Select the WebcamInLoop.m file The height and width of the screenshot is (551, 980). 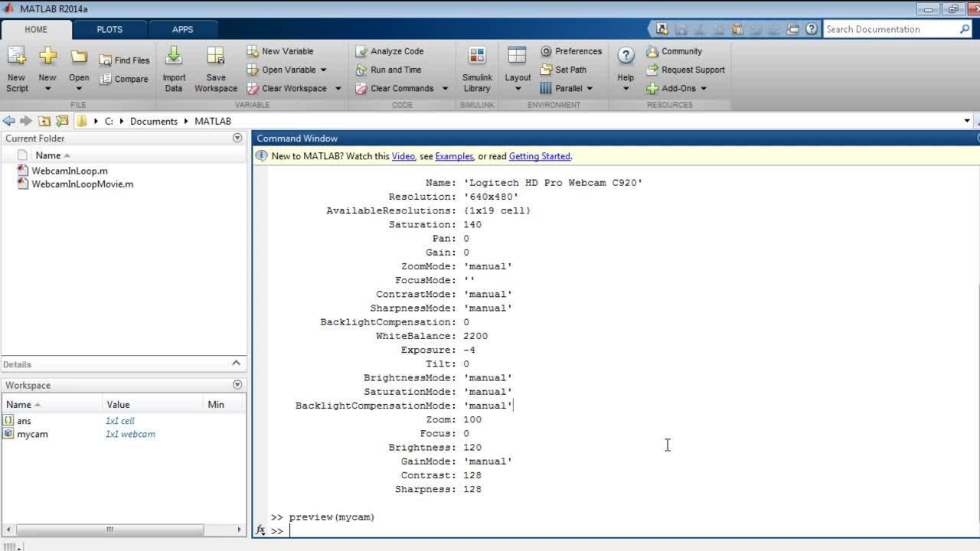tap(70, 171)
